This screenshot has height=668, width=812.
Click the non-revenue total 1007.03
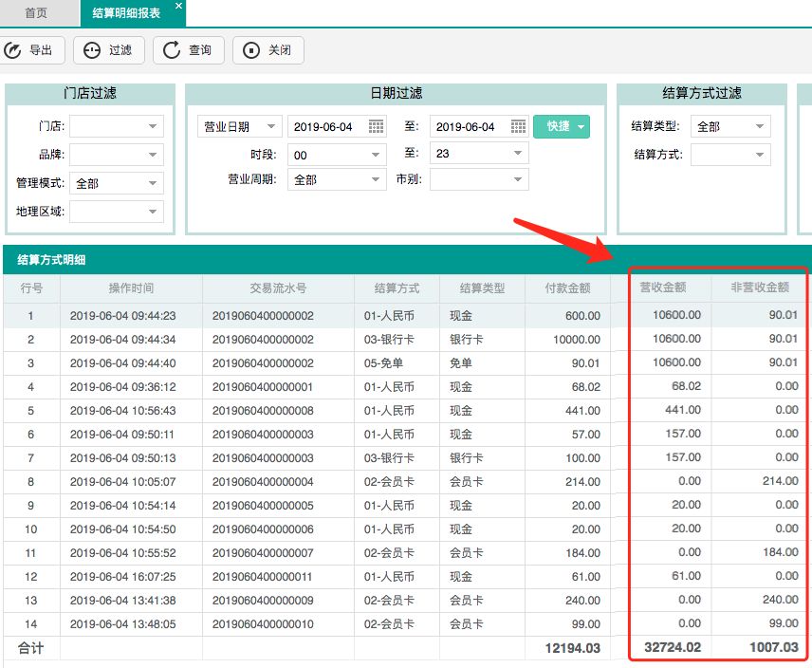tap(774, 648)
